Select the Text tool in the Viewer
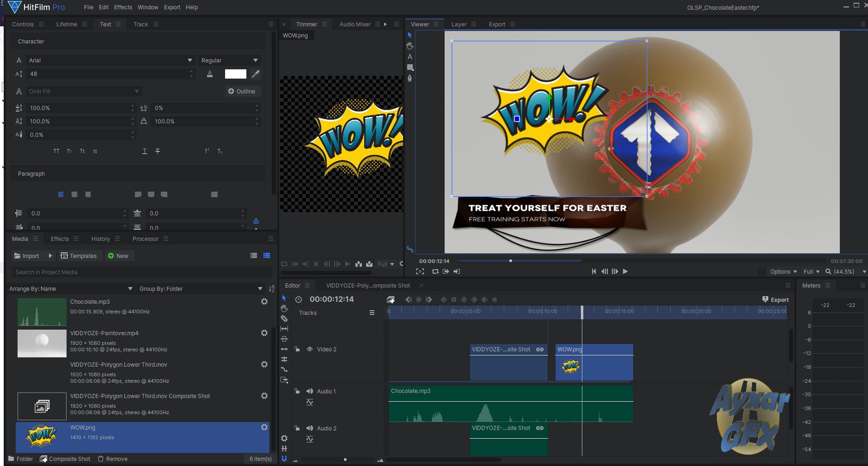Screen dimensions: 868x466 [410, 56]
